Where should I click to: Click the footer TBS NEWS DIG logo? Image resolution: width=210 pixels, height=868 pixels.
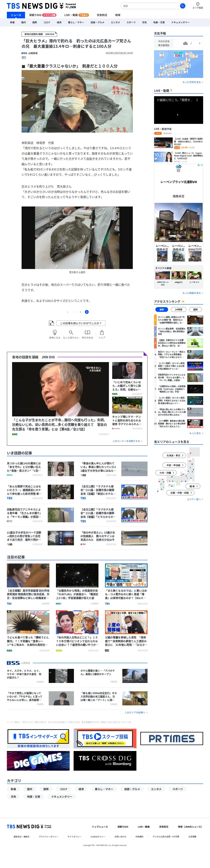pyautogui.click(x=29, y=826)
